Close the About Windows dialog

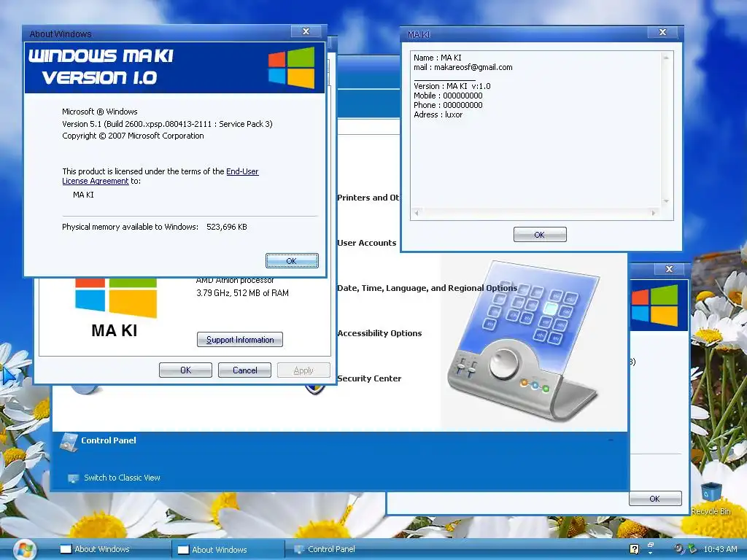pos(306,31)
